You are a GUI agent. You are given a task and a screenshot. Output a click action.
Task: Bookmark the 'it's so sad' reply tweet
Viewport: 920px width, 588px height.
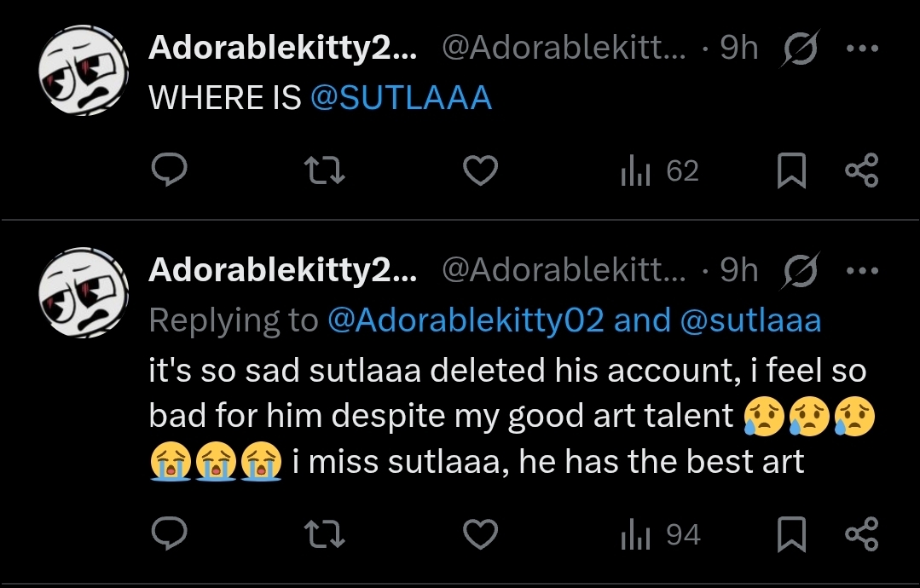click(x=791, y=535)
